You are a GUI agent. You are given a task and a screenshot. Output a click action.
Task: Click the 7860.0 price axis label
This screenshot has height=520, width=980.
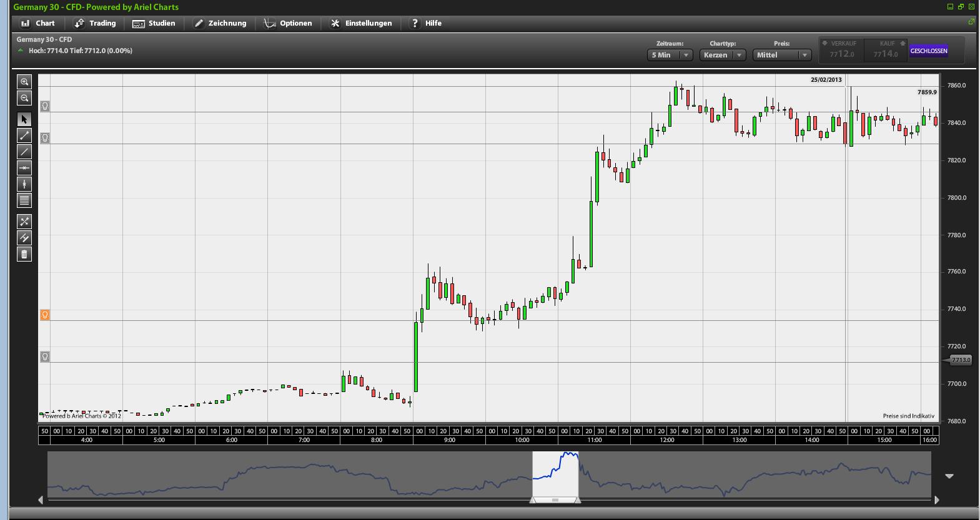[x=957, y=86]
